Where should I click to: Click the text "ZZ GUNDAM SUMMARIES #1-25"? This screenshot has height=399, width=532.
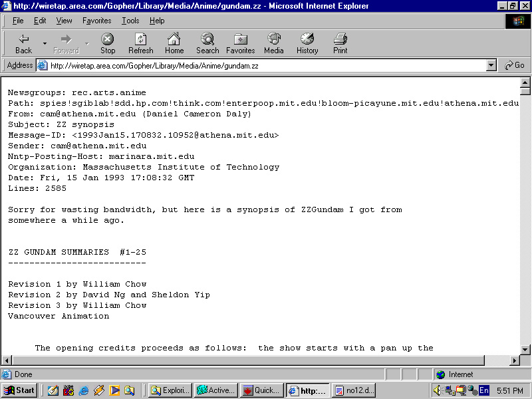click(x=77, y=252)
